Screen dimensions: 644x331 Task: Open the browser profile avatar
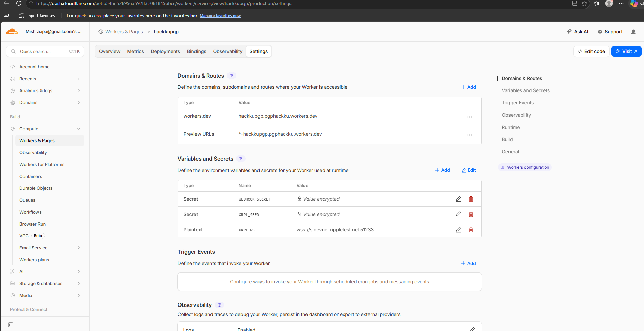(609, 3)
